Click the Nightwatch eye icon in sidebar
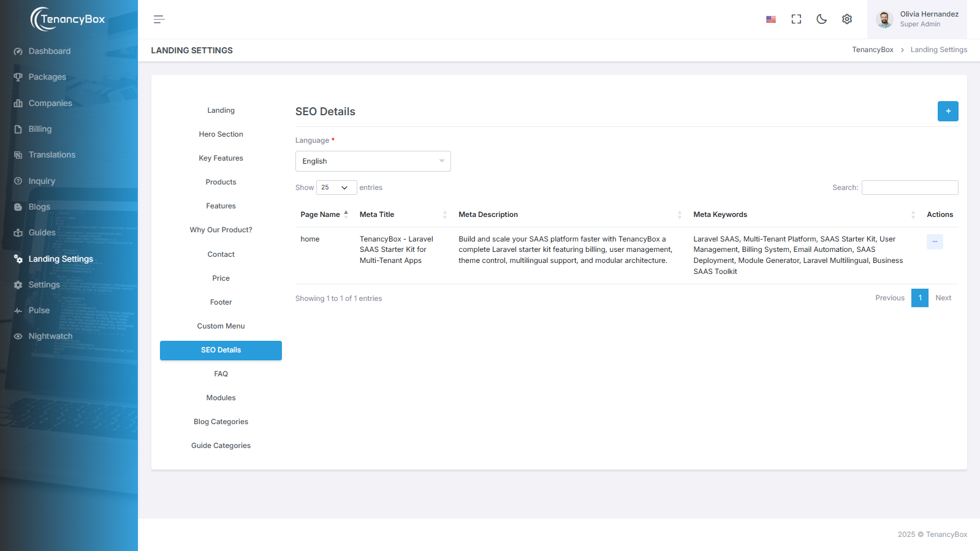Viewport: 980px width, 551px height. point(18,336)
